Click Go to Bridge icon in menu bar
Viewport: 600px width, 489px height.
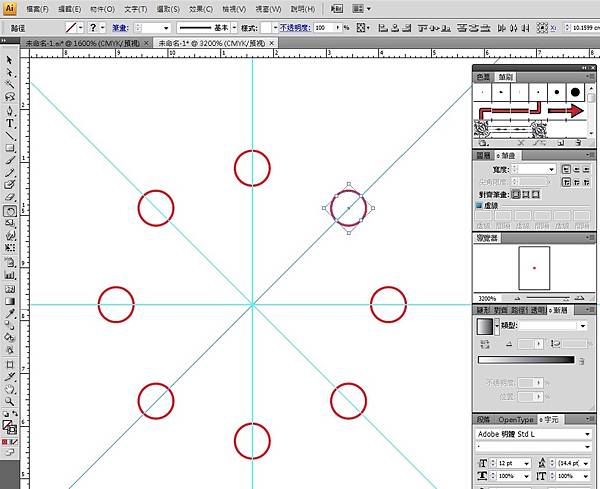[337, 8]
